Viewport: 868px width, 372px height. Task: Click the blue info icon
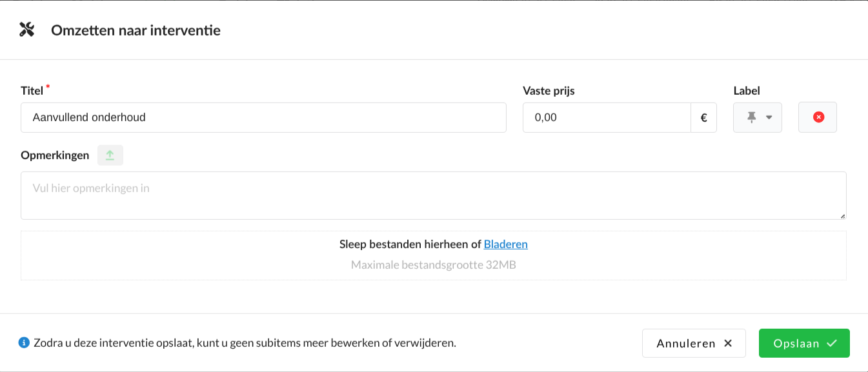[x=24, y=342]
